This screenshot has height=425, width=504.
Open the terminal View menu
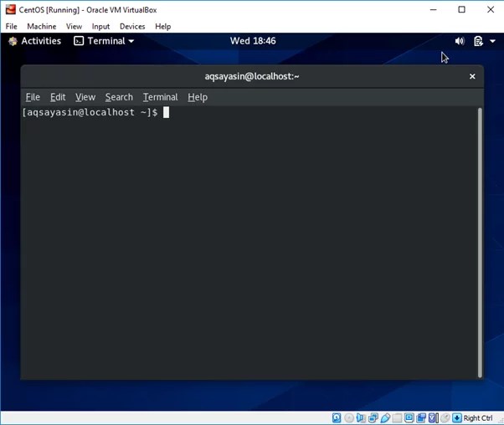pyautogui.click(x=85, y=97)
